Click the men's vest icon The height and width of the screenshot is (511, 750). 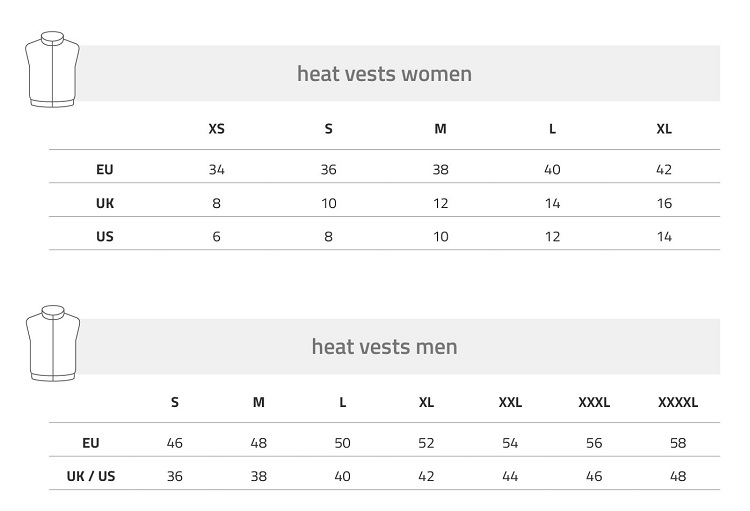52,343
